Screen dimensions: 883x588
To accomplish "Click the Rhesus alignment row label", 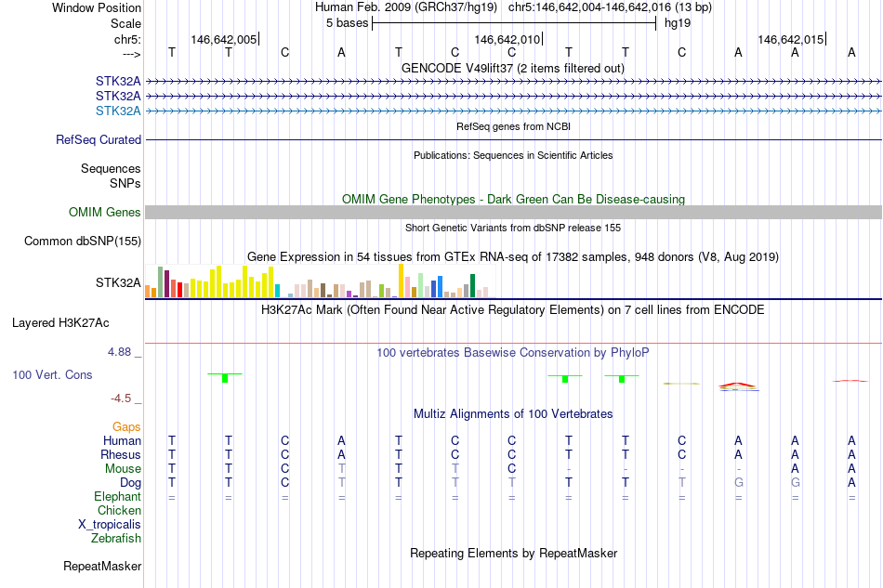I will [121, 454].
